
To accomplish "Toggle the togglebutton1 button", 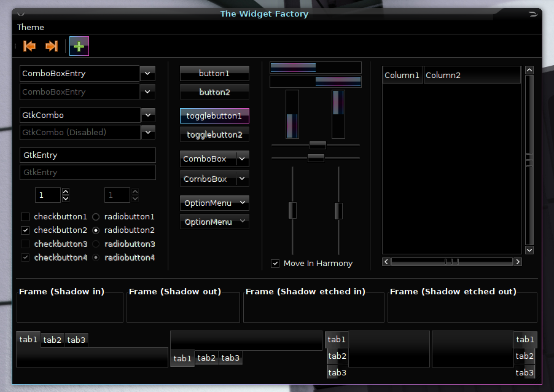I will (x=214, y=116).
